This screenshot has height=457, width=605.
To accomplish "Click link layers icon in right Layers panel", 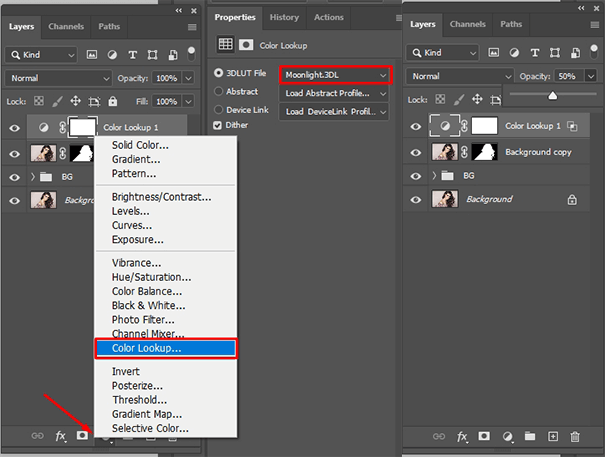I will pyautogui.click(x=439, y=437).
